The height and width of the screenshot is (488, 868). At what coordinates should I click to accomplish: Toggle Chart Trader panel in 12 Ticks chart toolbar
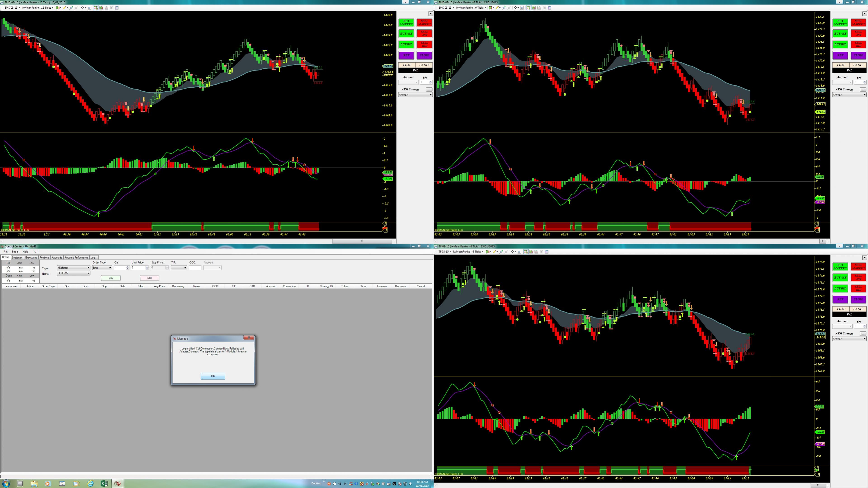(96, 8)
